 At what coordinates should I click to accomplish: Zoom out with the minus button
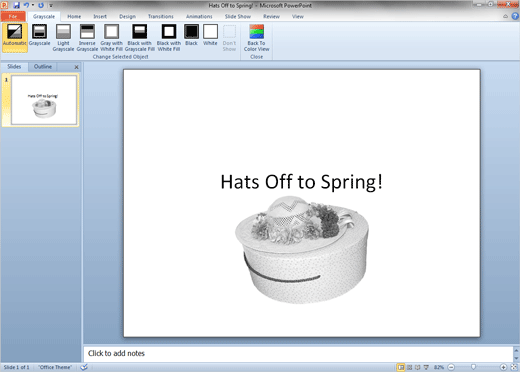(x=451, y=367)
